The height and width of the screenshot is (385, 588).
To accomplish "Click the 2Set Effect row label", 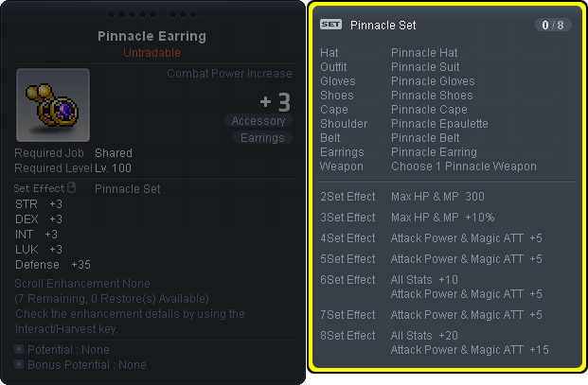I will coord(348,195).
